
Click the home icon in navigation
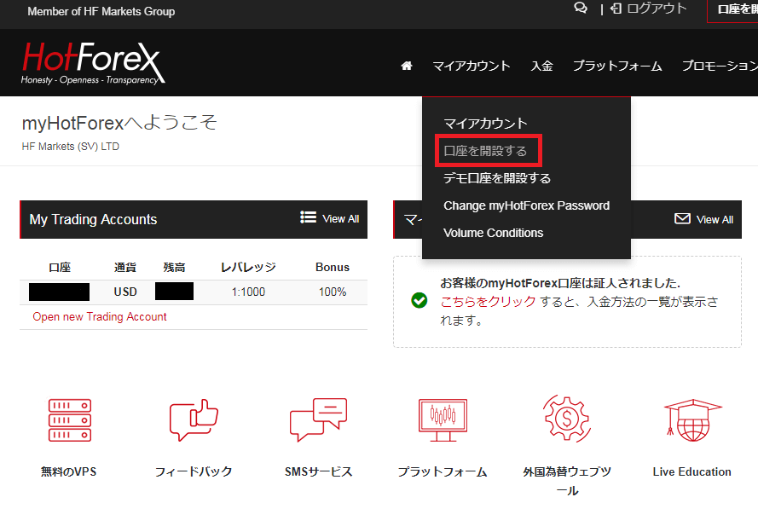click(407, 66)
